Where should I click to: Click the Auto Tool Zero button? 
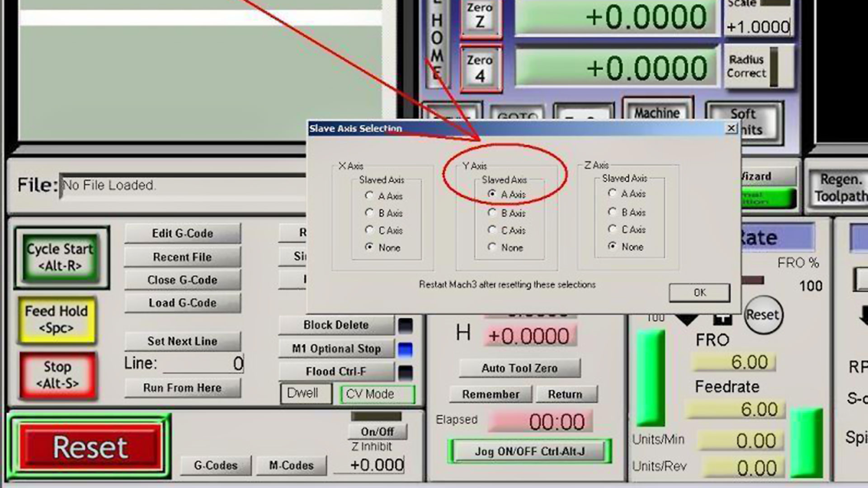pyautogui.click(x=519, y=368)
